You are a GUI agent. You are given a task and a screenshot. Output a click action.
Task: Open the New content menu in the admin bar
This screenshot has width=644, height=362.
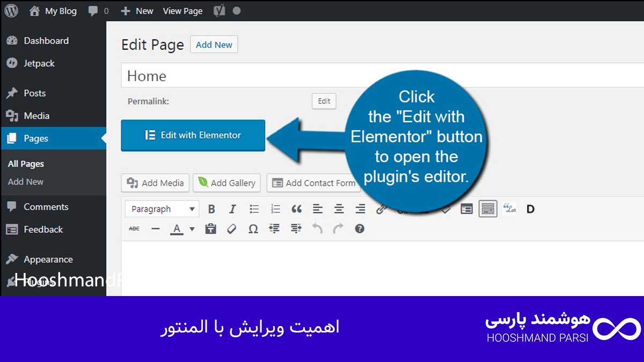(x=137, y=11)
